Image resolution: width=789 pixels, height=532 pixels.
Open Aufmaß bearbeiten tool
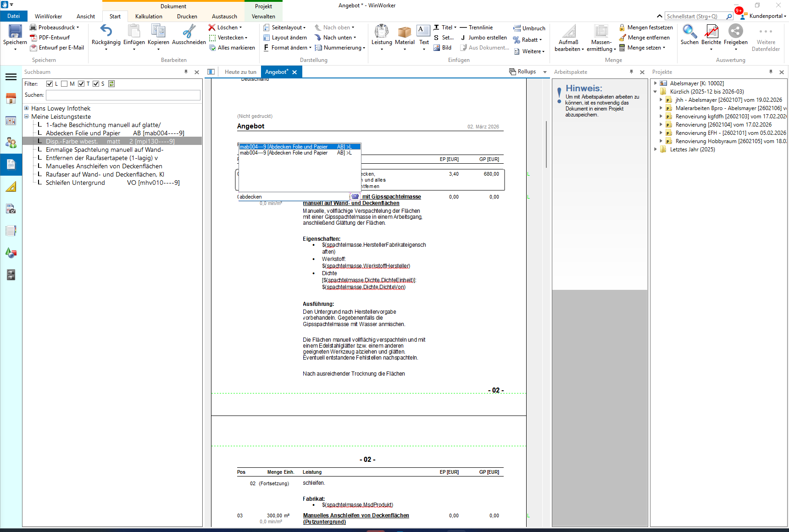tap(569, 32)
